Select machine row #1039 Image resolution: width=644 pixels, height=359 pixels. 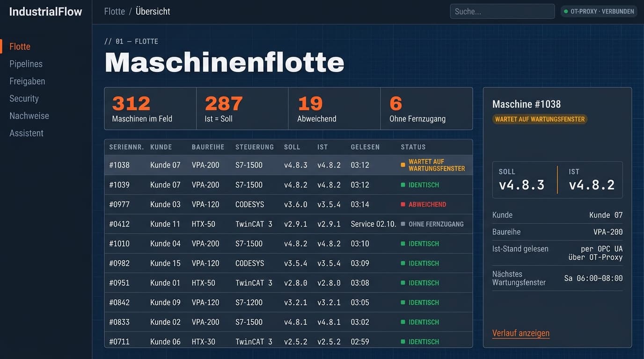coord(288,185)
